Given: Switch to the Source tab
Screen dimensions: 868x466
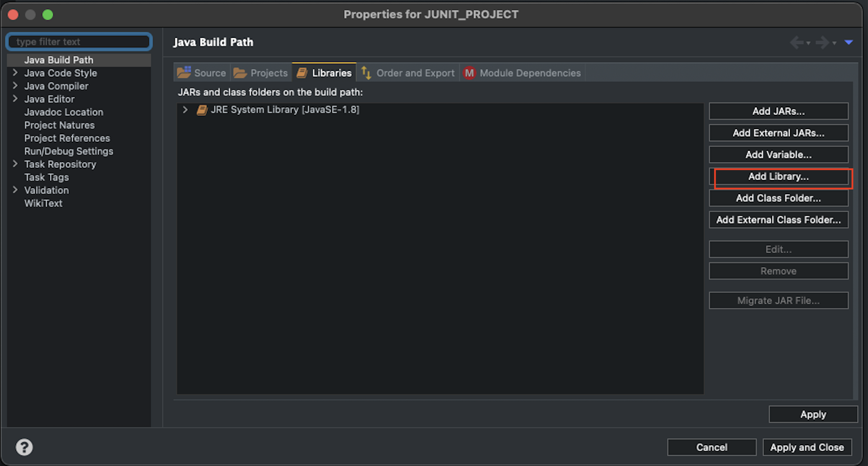Looking at the screenshot, I should click(209, 72).
